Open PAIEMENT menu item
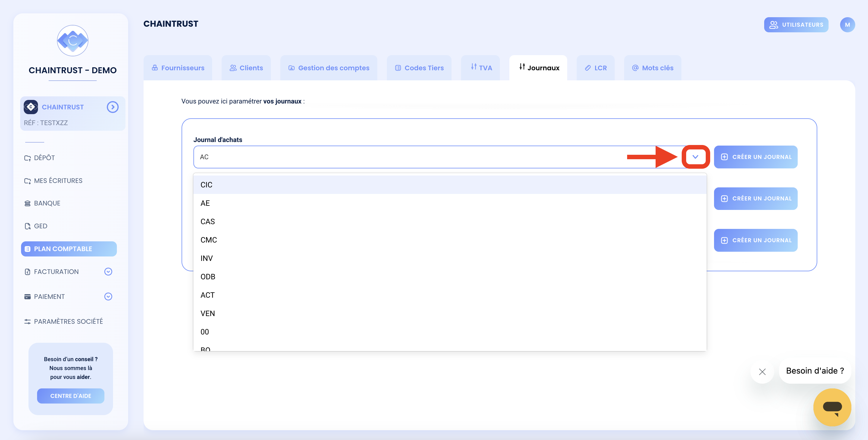The height and width of the screenshot is (440, 868). [x=44, y=296]
